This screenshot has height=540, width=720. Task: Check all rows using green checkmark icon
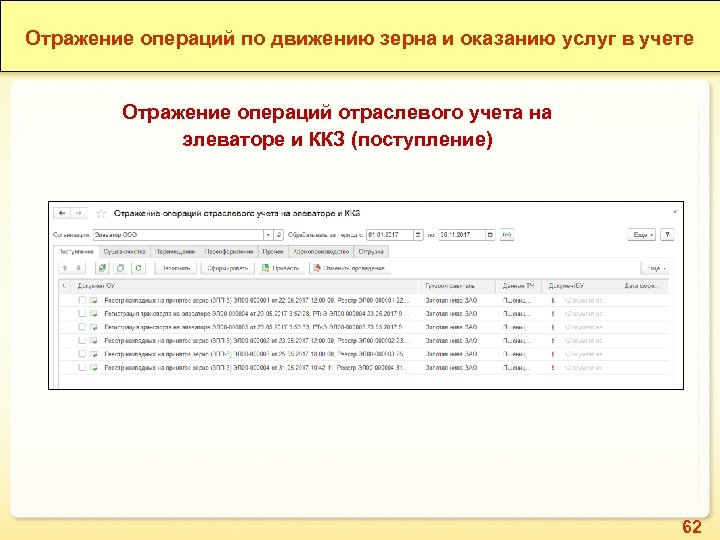pos(102,268)
